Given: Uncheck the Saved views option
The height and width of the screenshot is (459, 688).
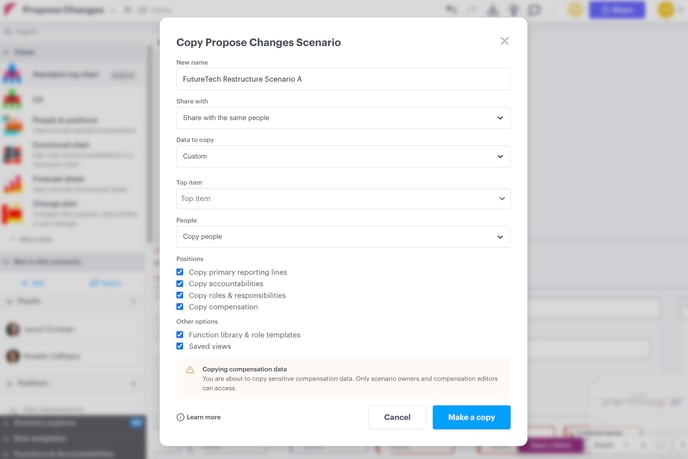Looking at the screenshot, I should coord(180,346).
